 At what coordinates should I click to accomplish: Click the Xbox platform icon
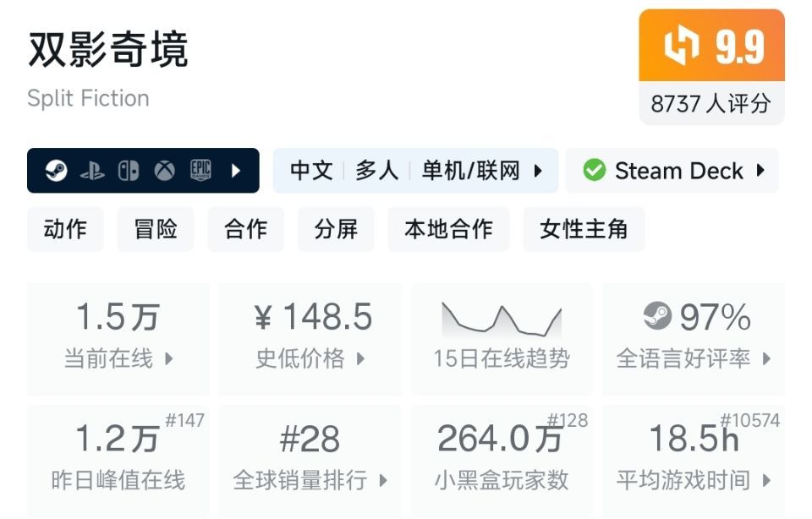(164, 171)
